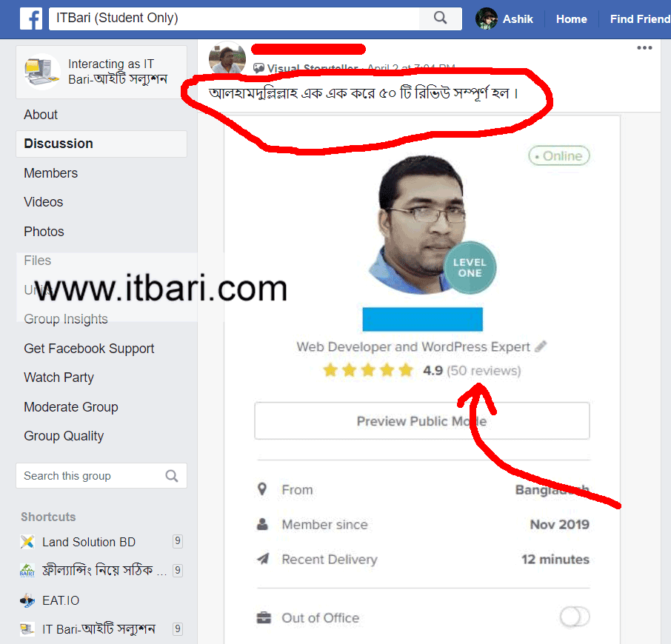Open Watch Party
The width and height of the screenshot is (671, 644).
point(59,378)
